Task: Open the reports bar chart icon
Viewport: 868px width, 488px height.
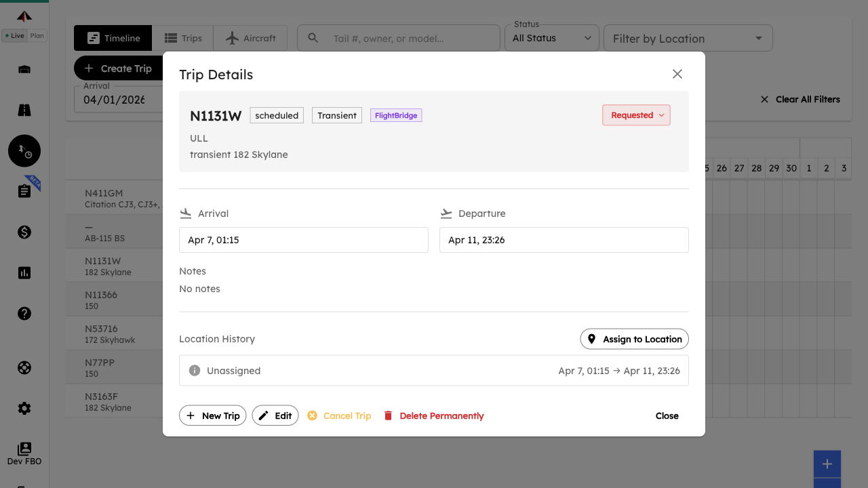Action: click(24, 273)
